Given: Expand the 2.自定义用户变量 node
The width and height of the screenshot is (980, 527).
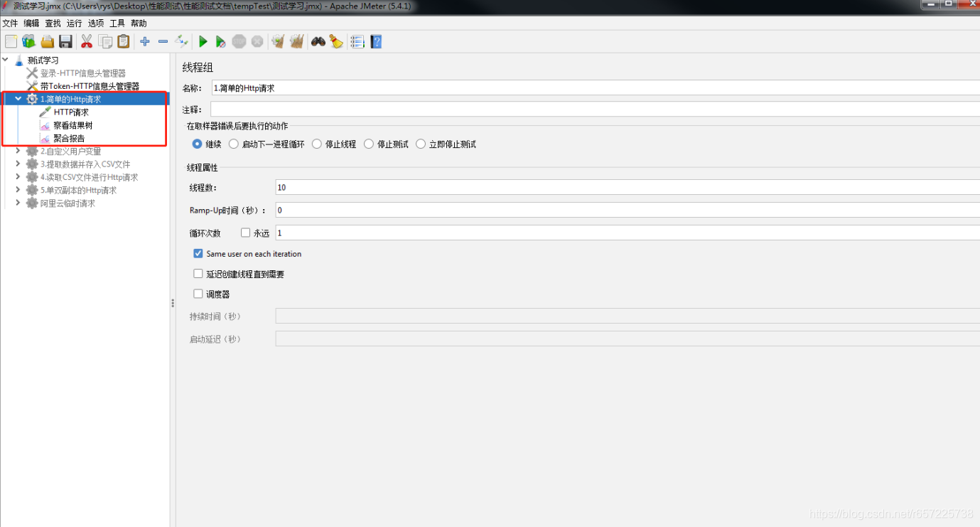Looking at the screenshot, I should coord(18,151).
